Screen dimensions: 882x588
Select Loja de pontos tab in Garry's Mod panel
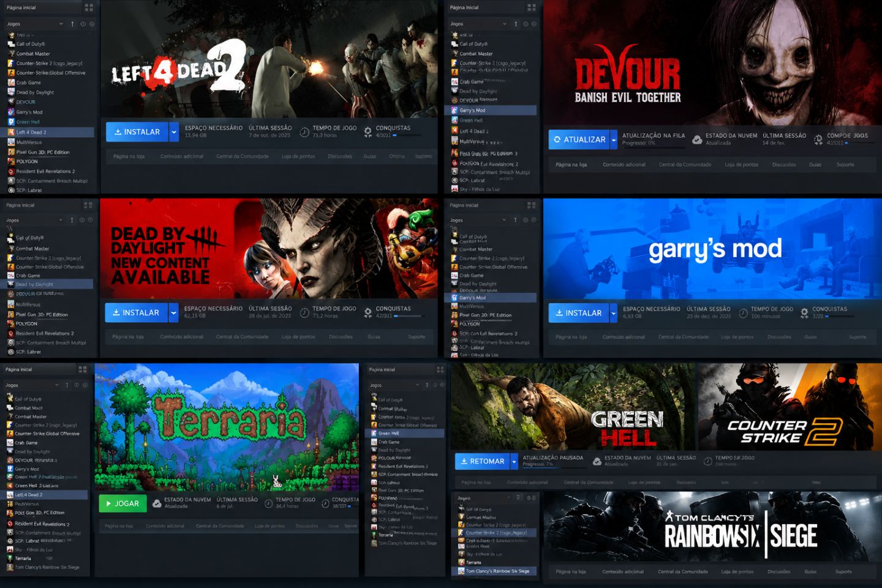(737, 337)
